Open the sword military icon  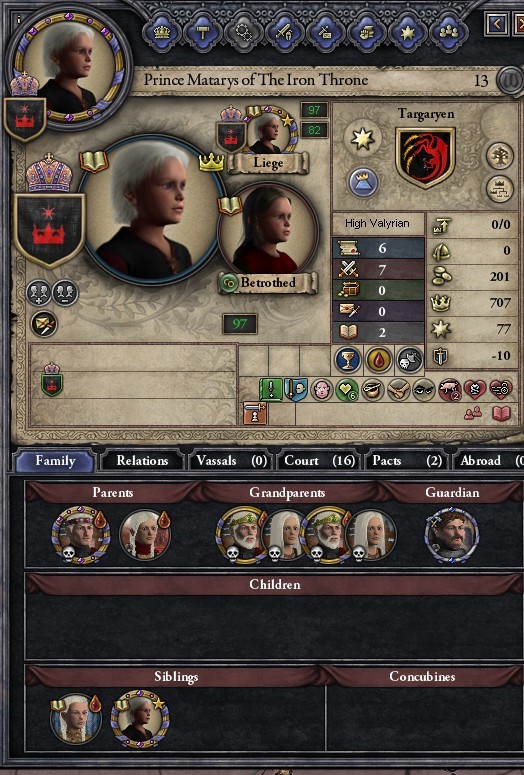coord(284,33)
